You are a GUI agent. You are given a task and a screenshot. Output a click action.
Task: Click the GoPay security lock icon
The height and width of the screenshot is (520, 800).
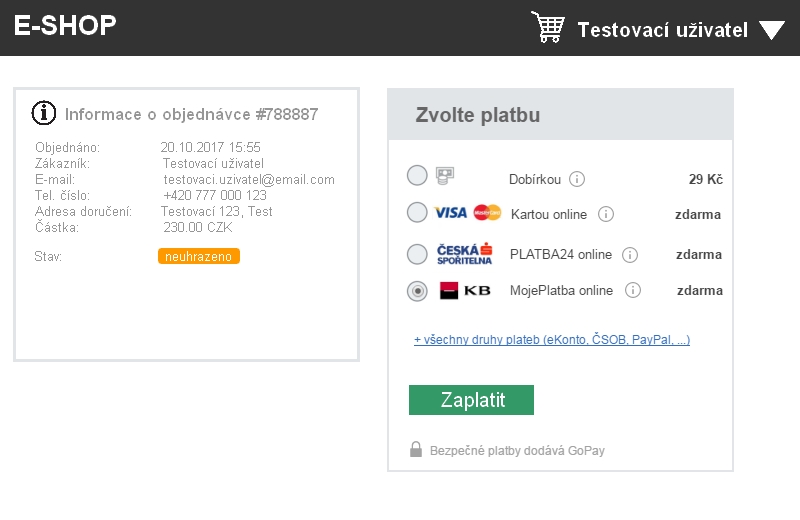coord(416,450)
